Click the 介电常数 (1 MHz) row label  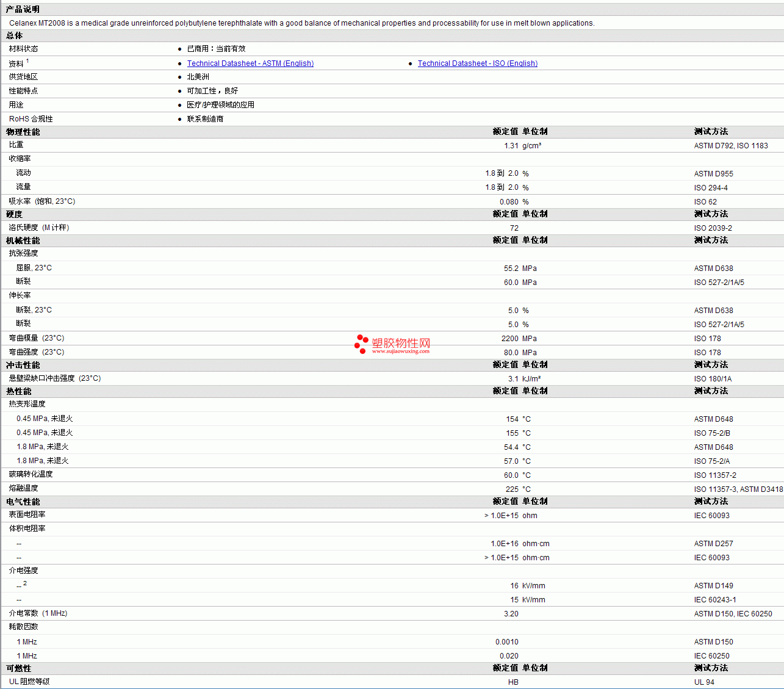click(38, 613)
